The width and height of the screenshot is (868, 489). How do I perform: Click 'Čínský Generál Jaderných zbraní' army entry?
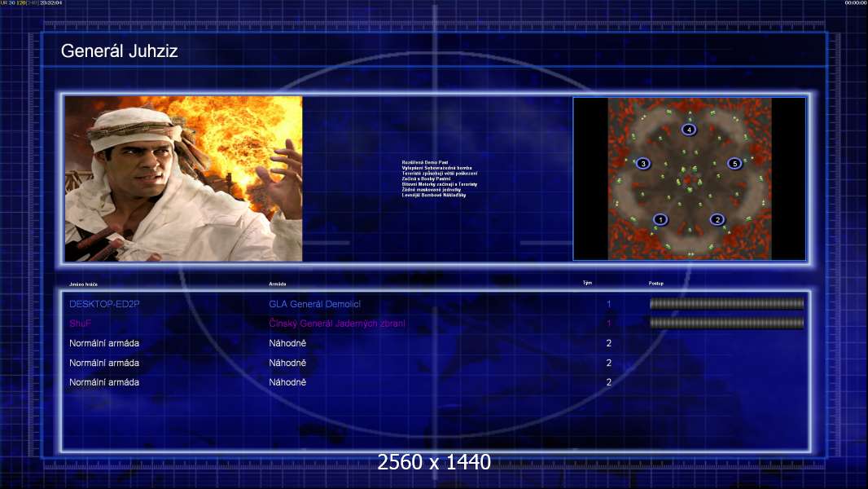336,324
